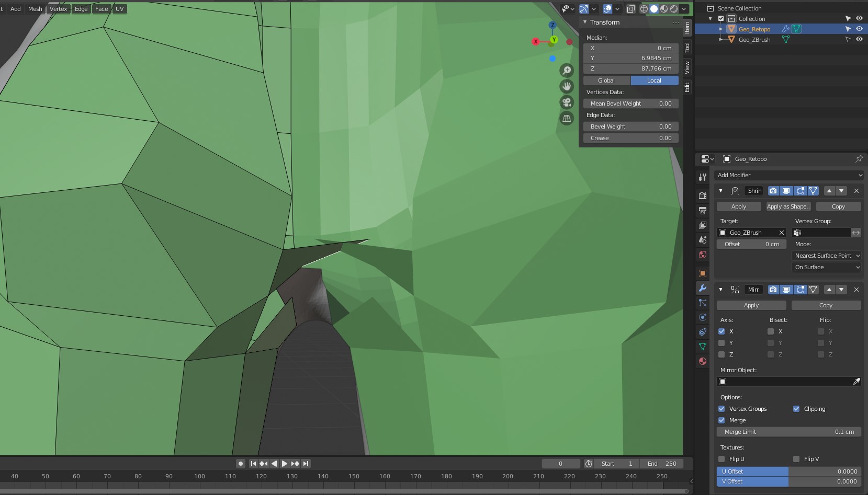The width and height of the screenshot is (868, 495).
Task: Open the viewport shading options dropdown
Action: tap(684, 9)
